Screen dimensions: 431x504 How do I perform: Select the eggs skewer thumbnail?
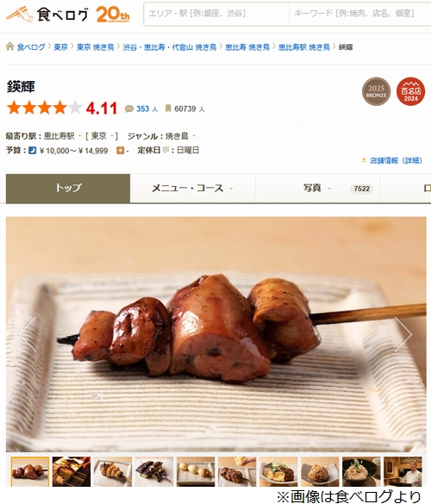pos(196,471)
